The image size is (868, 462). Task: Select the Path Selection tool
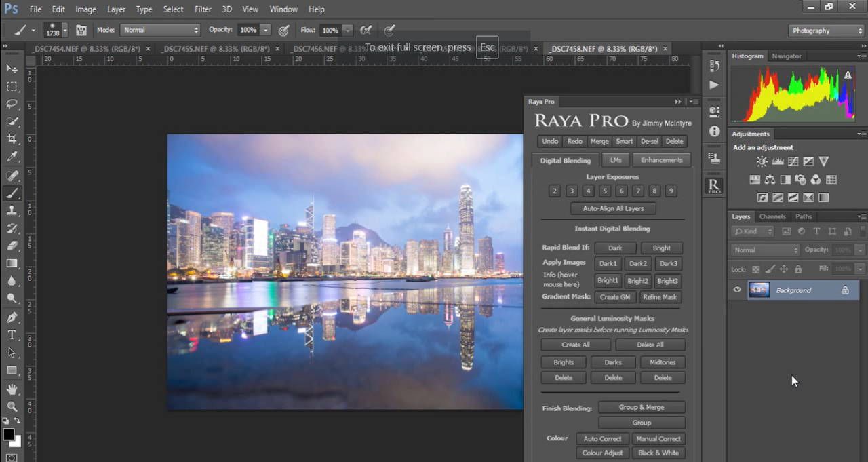coord(12,353)
